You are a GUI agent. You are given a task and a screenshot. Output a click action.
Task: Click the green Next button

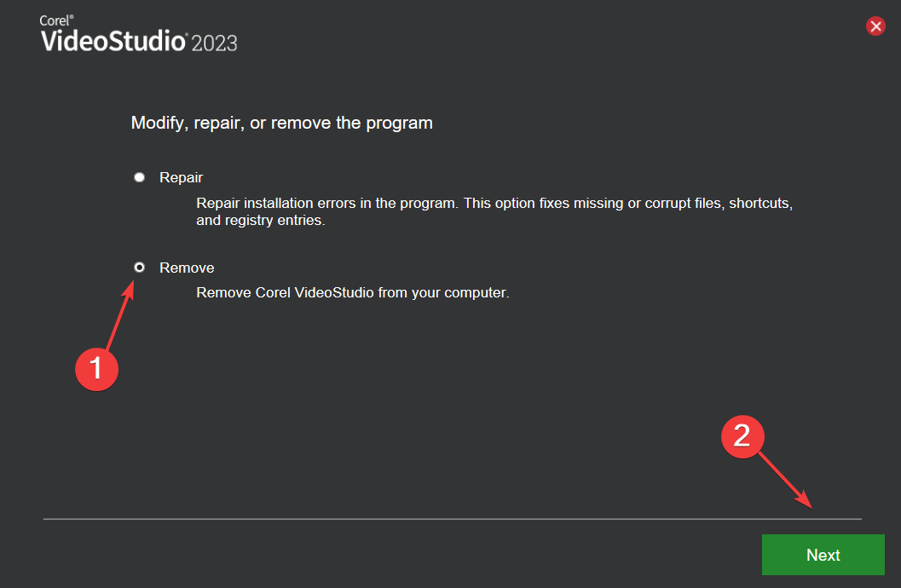click(x=823, y=555)
